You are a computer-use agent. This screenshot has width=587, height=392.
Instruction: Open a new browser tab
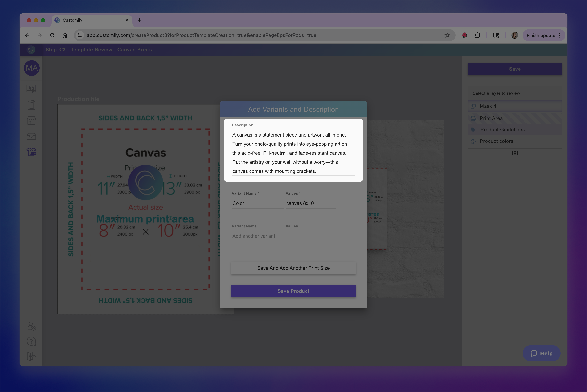pyautogui.click(x=139, y=20)
